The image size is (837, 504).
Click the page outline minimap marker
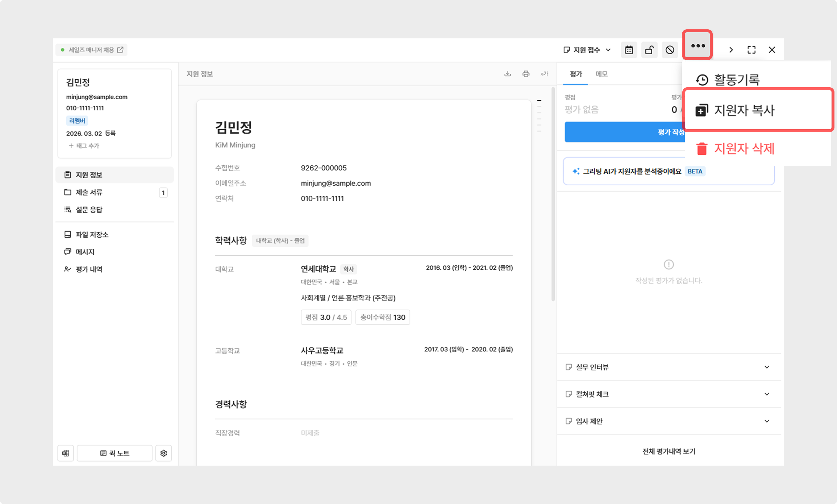click(x=539, y=101)
